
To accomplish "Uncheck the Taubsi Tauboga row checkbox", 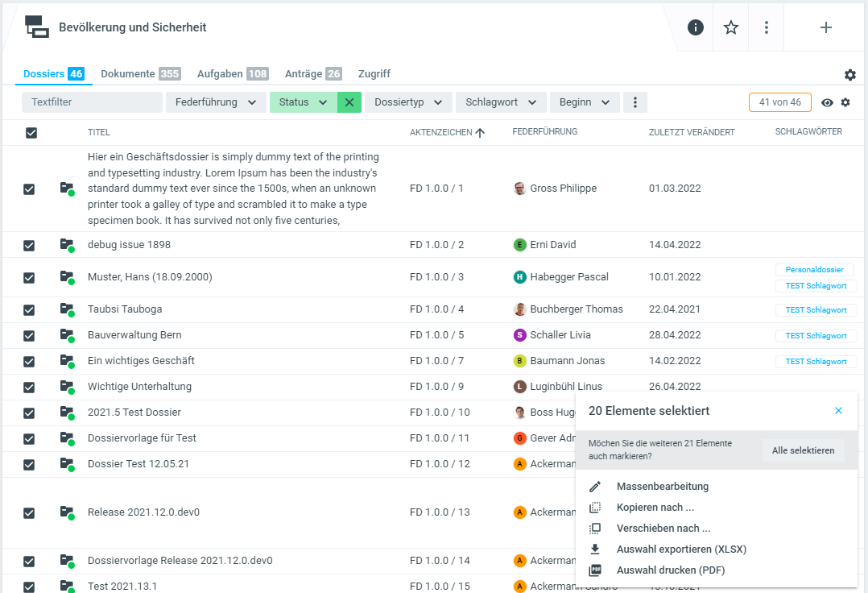I will tap(29, 310).
